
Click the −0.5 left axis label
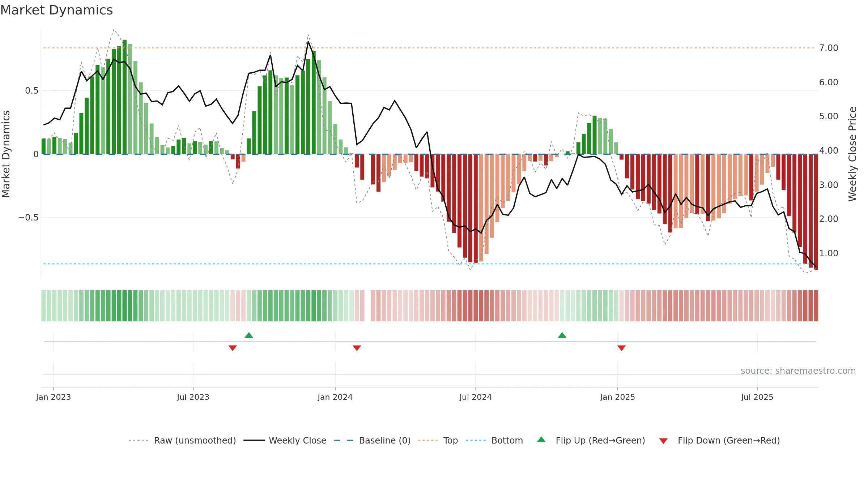(29, 218)
